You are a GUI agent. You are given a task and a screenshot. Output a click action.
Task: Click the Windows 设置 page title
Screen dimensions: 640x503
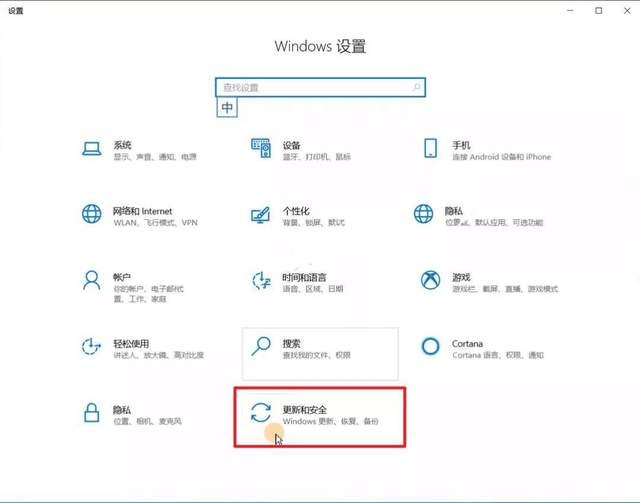pos(320,46)
